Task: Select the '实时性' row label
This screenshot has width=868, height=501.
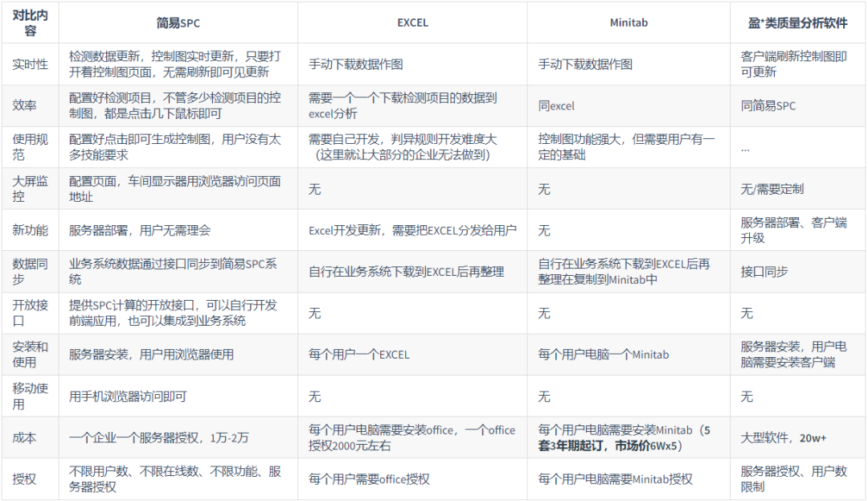Action: point(31,64)
